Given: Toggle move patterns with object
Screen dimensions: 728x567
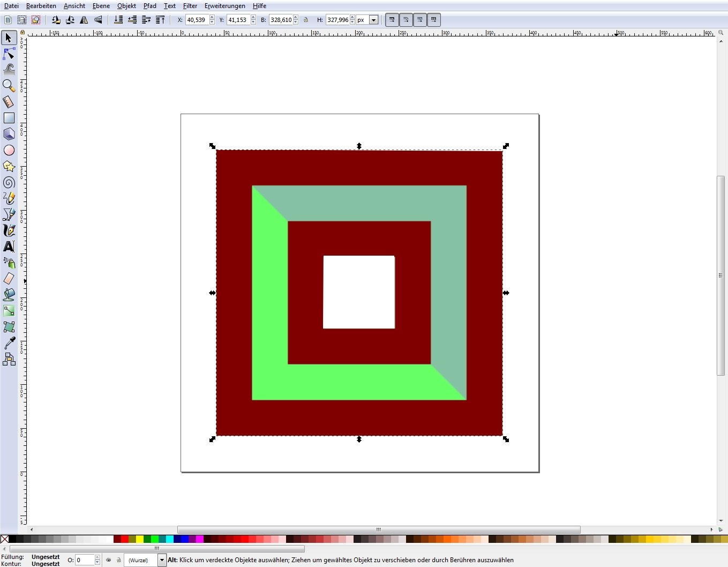Looking at the screenshot, I should [434, 20].
